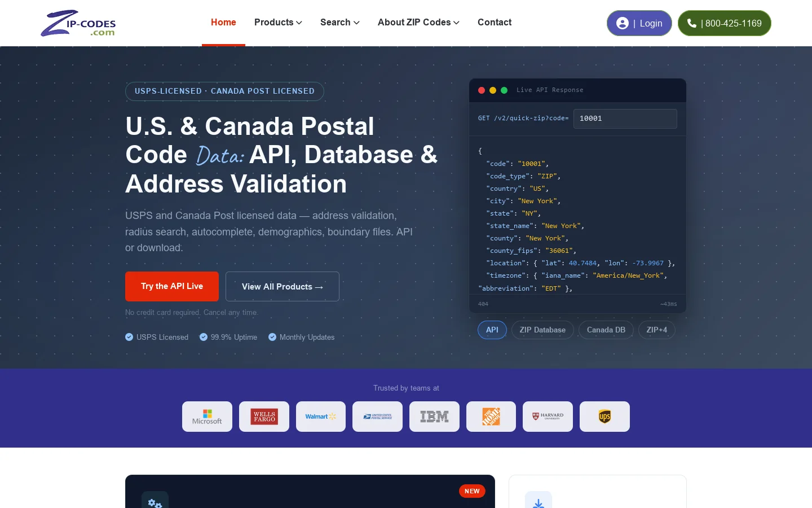Image resolution: width=812 pixels, height=508 pixels.
Task: Go to the Home nav item
Action: click(x=223, y=23)
